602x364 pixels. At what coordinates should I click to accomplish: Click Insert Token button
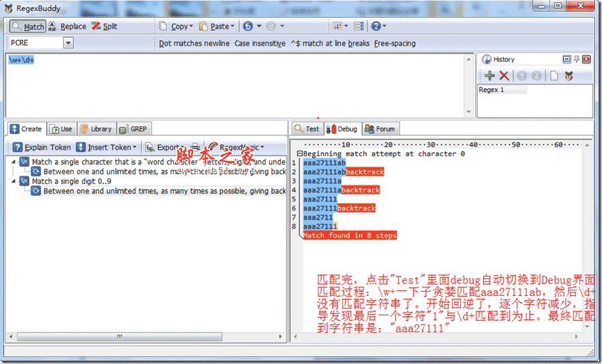(x=104, y=147)
